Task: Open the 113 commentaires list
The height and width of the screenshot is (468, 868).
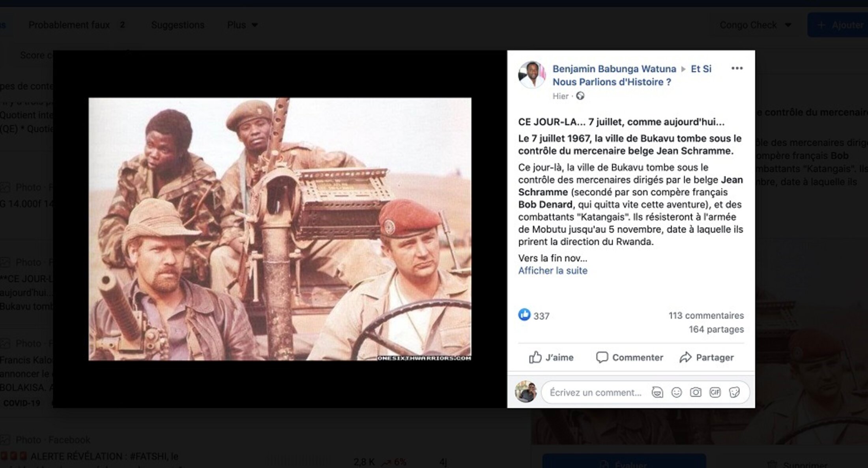Action: pos(706,315)
